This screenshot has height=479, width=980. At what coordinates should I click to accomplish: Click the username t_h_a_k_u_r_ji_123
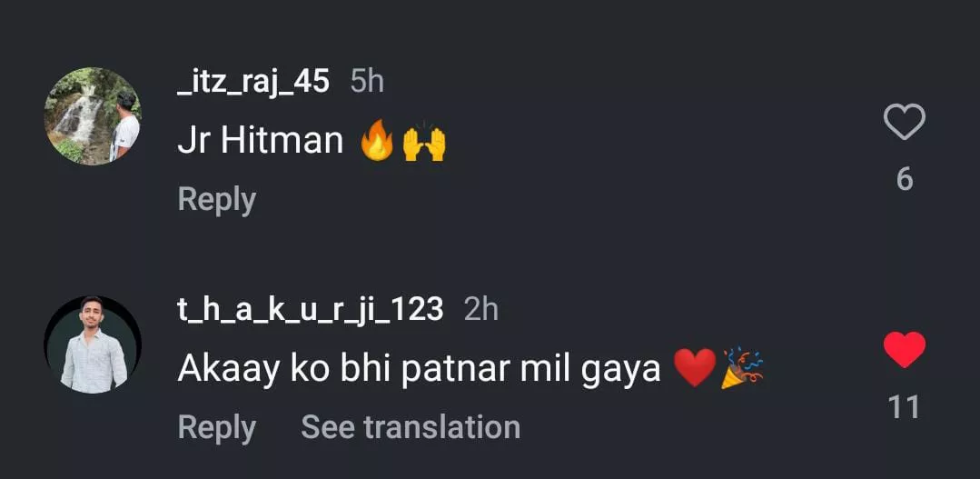[310, 310]
